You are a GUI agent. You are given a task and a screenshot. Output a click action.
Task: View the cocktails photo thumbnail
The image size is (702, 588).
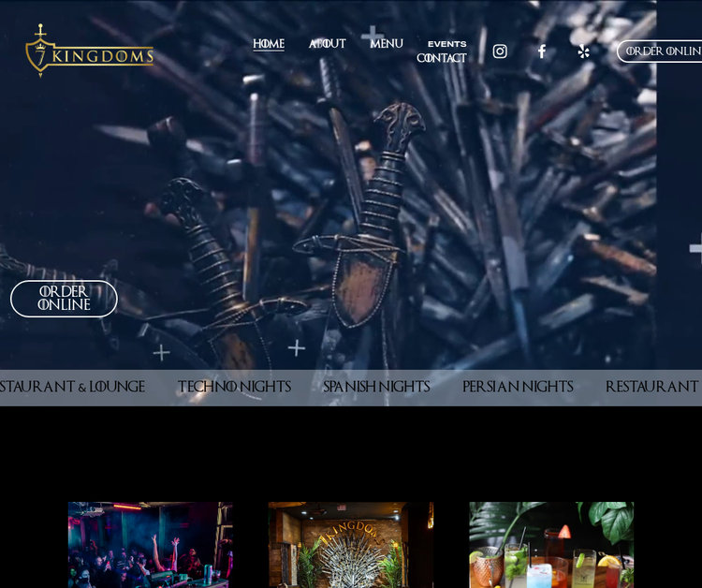(x=551, y=545)
